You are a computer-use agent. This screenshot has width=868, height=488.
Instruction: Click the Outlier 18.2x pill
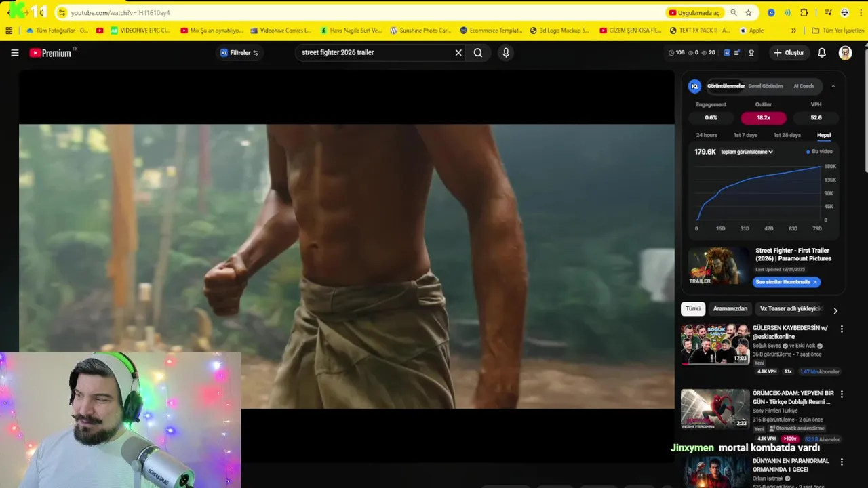pos(764,118)
